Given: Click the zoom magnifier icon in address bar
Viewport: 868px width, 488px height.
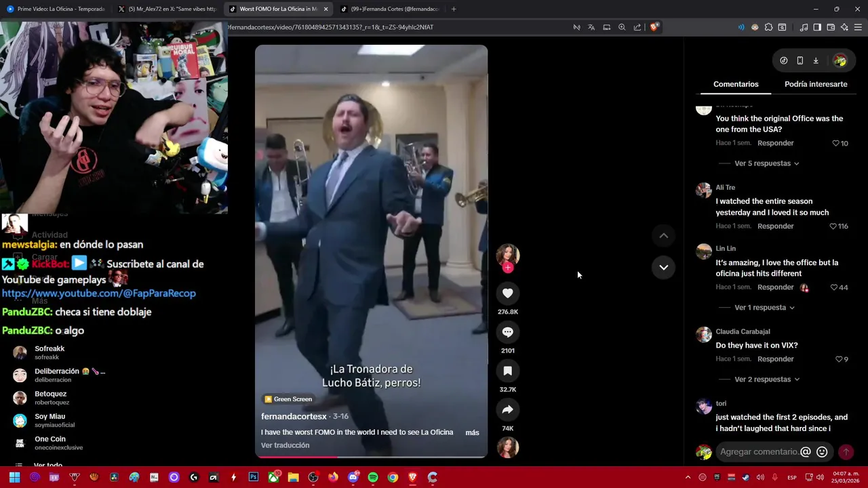Looking at the screenshot, I should point(622,27).
